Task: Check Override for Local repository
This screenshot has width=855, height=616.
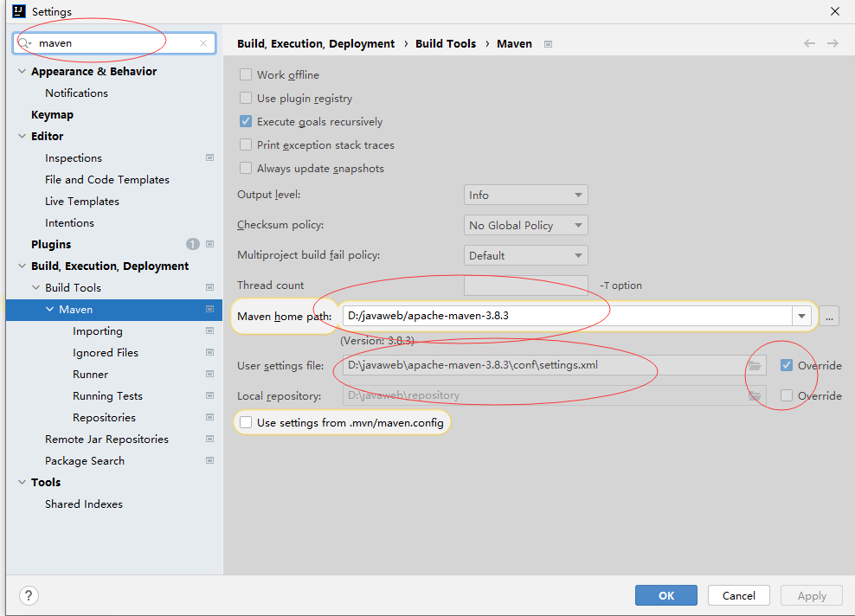Action: click(x=787, y=395)
